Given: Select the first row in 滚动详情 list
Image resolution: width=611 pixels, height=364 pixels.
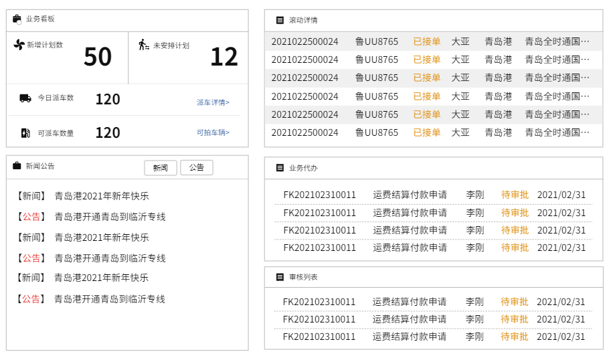Looking at the screenshot, I should (430, 41).
